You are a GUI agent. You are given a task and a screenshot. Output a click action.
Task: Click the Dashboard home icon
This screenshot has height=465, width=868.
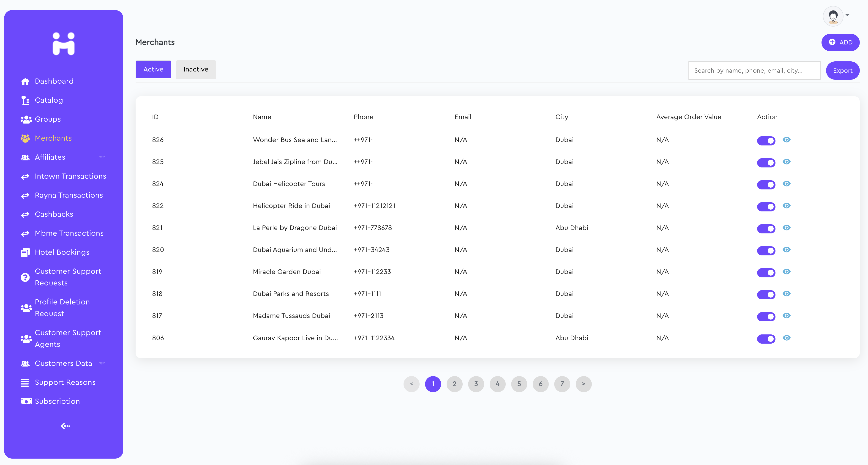pos(25,81)
